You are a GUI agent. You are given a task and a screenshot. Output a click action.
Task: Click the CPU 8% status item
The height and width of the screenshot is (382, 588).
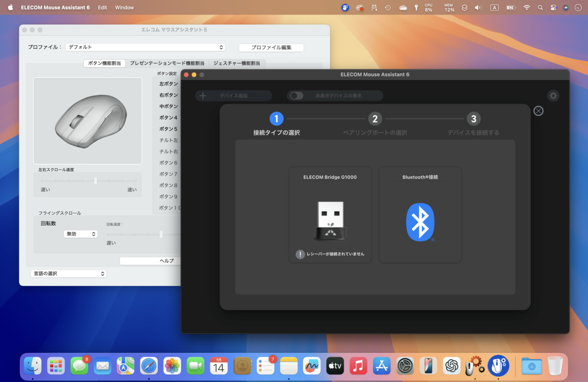click(x=428, y=7)
